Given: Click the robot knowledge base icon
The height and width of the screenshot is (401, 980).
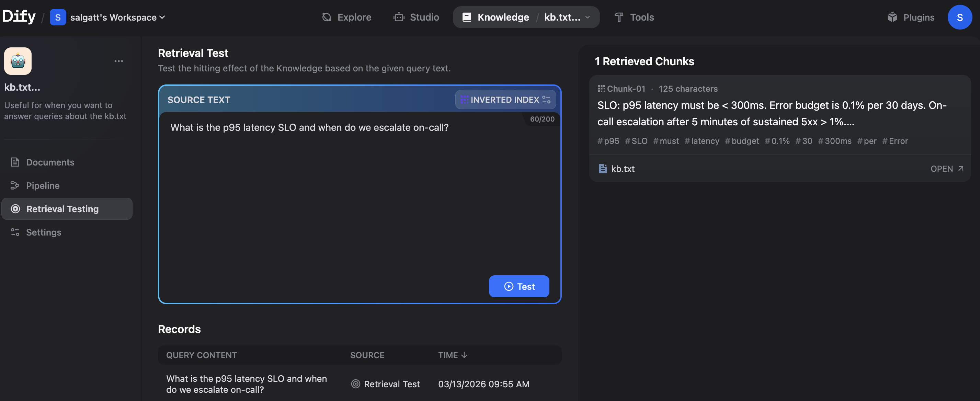Looking at the screenshot, I should (x=18, y=61).
